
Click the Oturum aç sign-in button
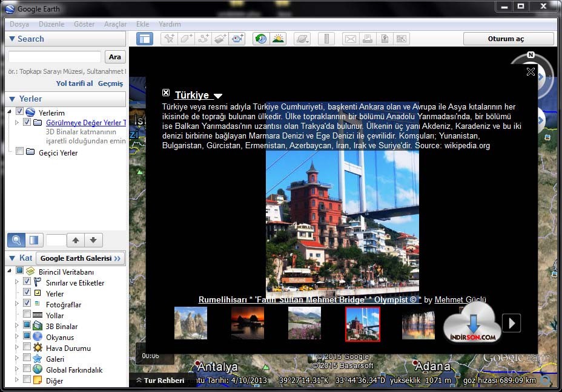click(508, 39)
